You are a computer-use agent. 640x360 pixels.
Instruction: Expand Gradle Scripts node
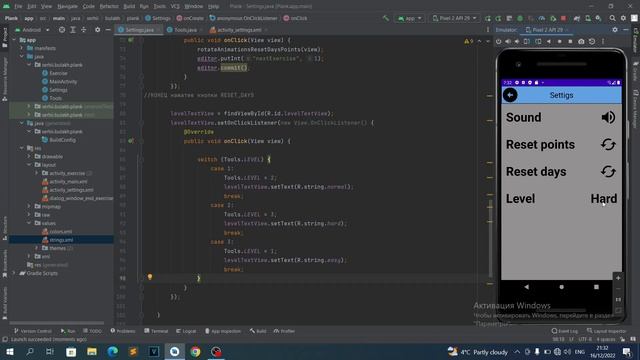(14, 273)
